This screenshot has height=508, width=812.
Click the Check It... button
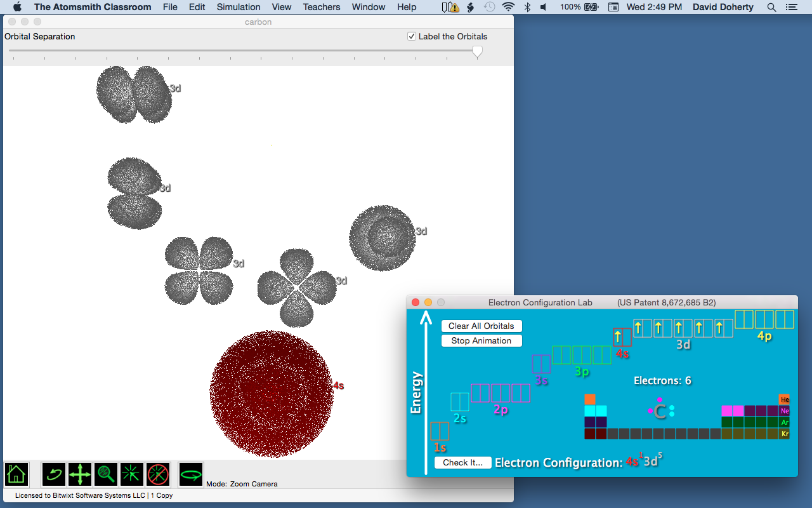click(x=463, y=462)
